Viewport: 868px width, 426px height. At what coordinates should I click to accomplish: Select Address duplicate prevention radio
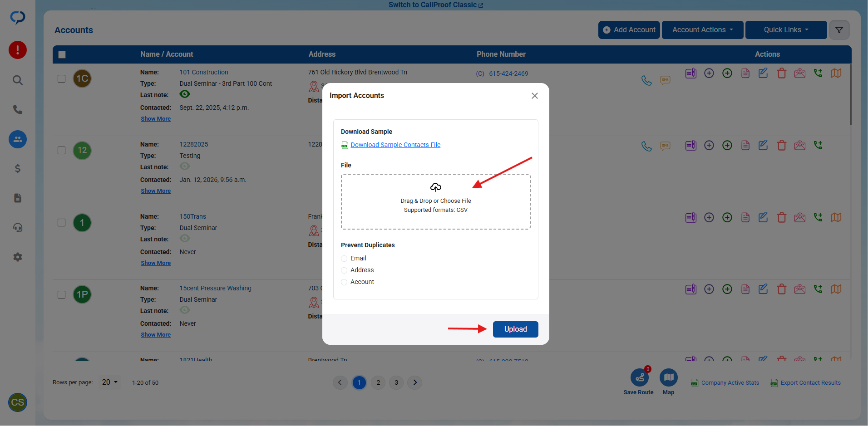pyautogui.click(x=344, y=270)
